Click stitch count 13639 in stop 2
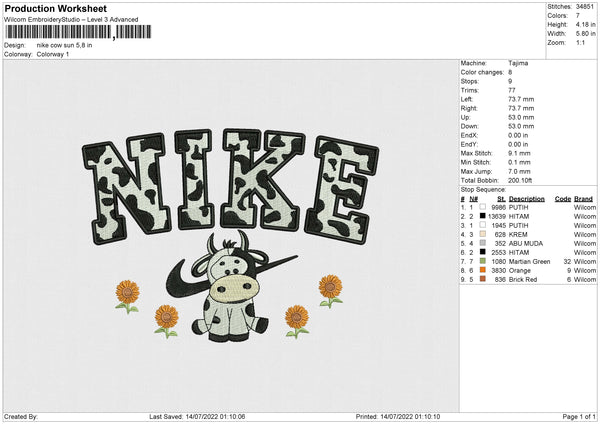This screenshot has width=600, height=424. [497, 217]
